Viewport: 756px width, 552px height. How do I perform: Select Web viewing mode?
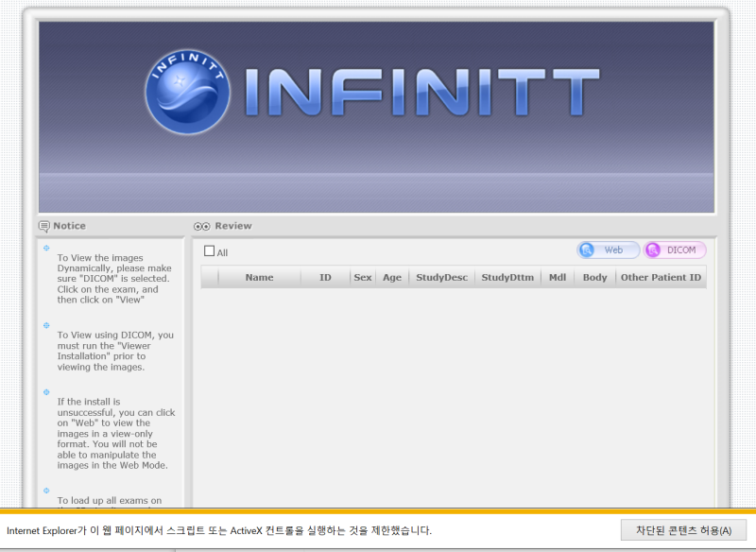coord(608,250)
